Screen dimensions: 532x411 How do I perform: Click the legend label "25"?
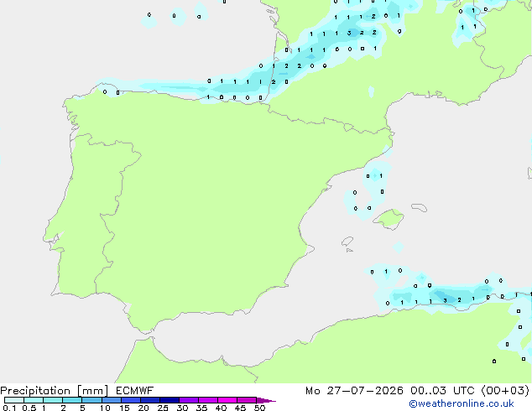[x=163, y=408]
